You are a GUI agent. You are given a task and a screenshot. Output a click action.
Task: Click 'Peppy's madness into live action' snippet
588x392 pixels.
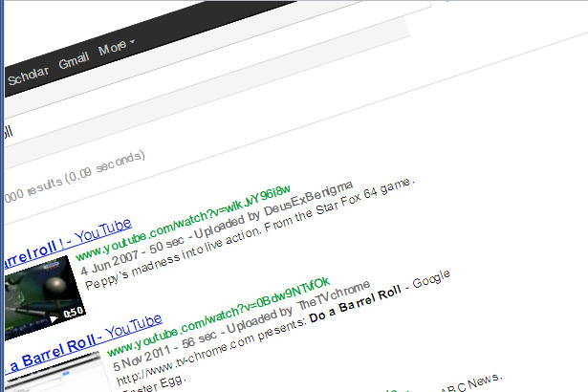[172, 259]
